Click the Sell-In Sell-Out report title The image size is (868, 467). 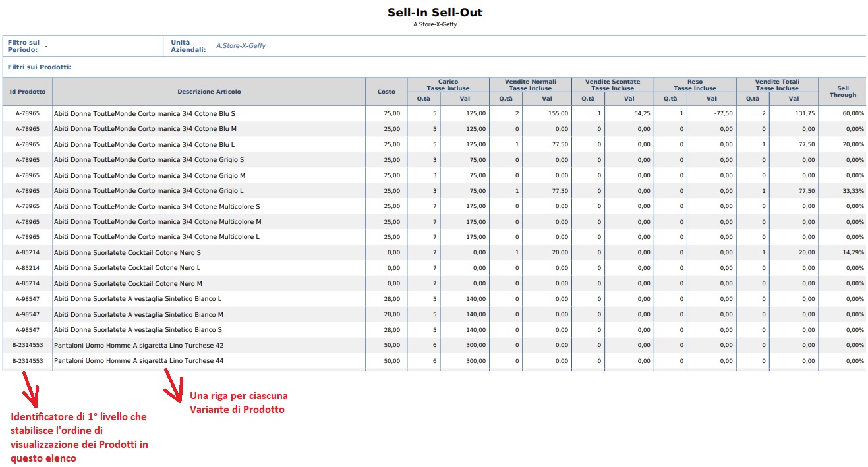[434, 13]
